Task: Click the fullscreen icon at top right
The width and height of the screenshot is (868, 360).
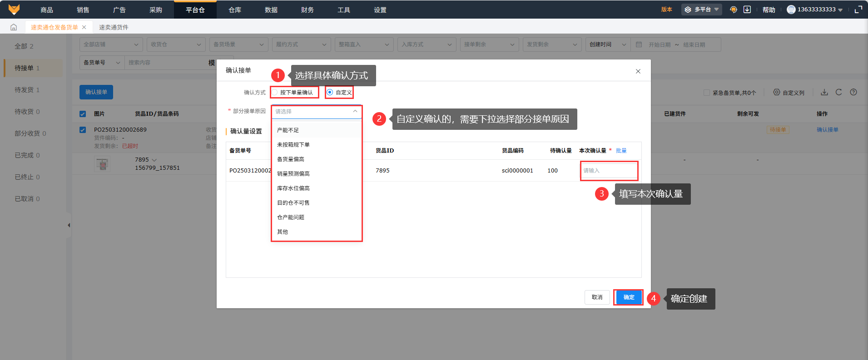Action: pos(858,10)
